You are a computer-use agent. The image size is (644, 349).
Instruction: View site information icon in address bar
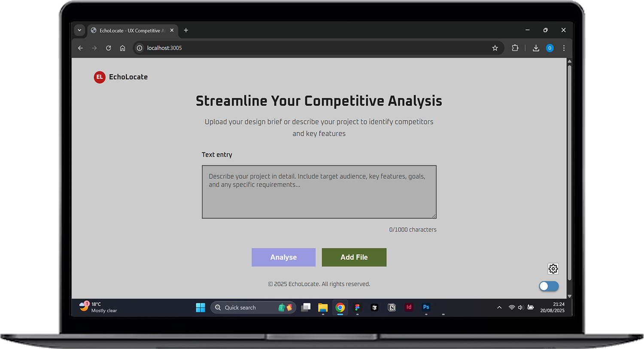click(x=139, y=48)
